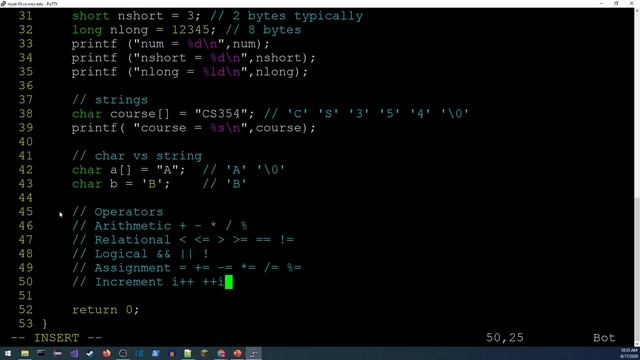
Task: Click the '// Assignment' comment line
Action: pos(187,268)
